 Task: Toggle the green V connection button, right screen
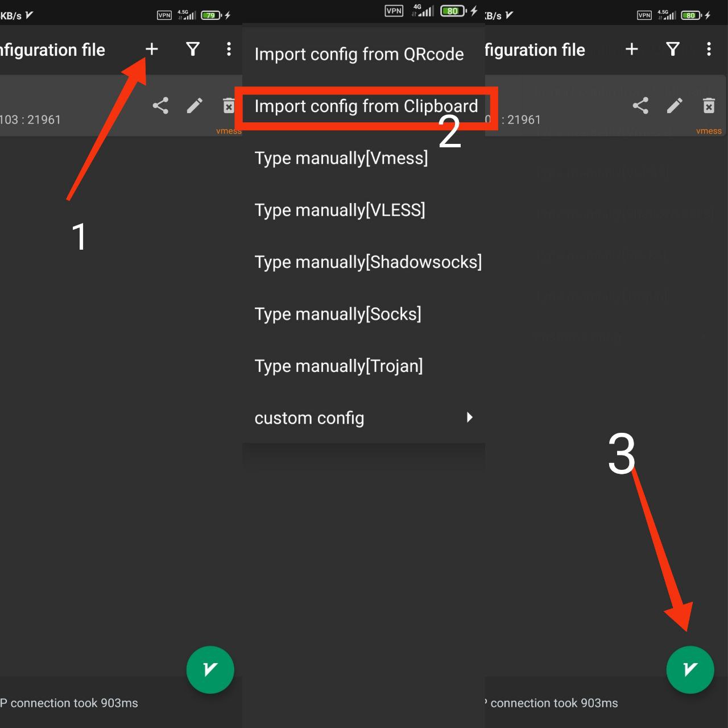690,669
